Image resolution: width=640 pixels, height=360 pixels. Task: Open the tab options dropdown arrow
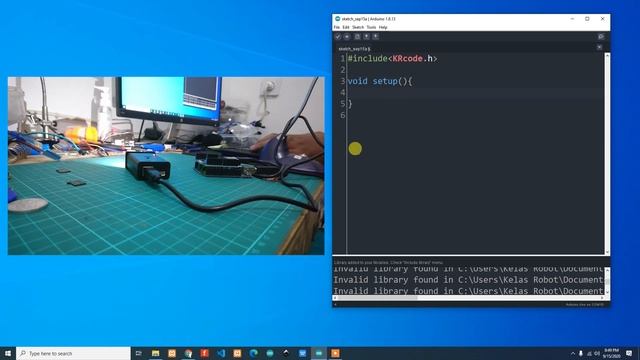[599, 47]
